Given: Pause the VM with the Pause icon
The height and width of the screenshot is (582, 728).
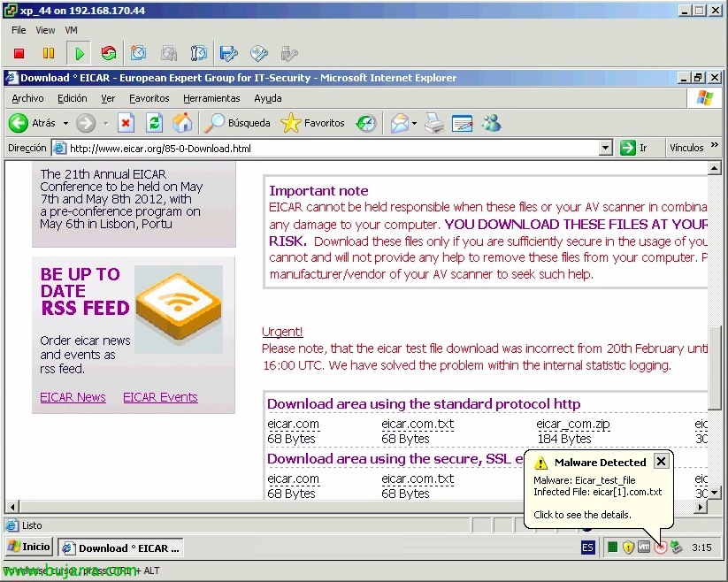Looking at the screenshot, I should click(x=49, y=53).
